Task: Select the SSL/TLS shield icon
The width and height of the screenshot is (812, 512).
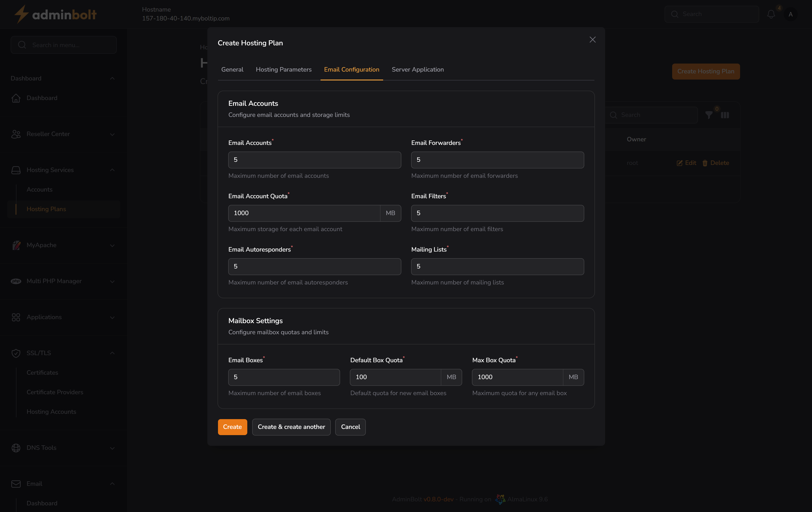Action: tap(16, 353)
